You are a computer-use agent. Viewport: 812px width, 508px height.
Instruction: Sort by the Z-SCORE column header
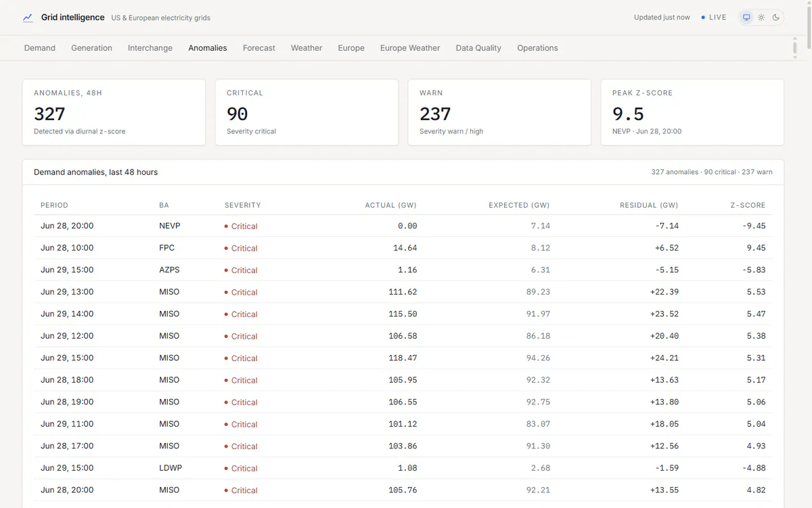[x=748, y=205]
